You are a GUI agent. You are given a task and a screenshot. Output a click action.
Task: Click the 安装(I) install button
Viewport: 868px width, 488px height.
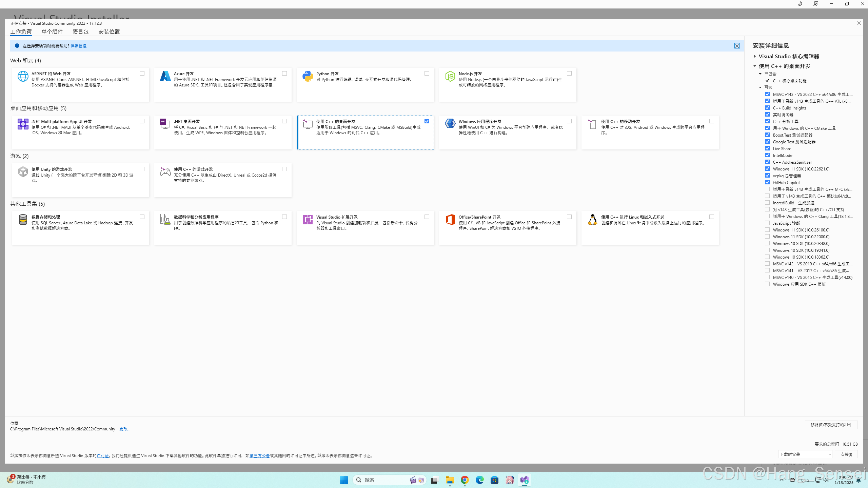[x=846, y=454]
